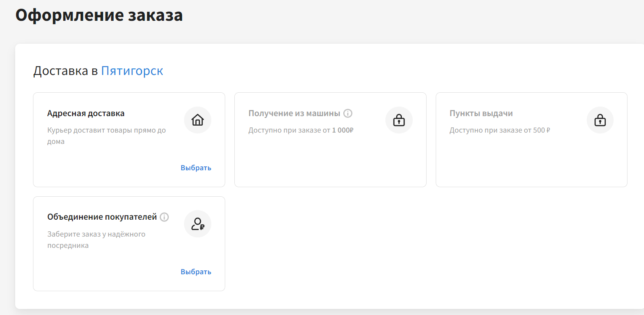Click 'Заберите заказ у надёжного посредника' description

(96, 240)
